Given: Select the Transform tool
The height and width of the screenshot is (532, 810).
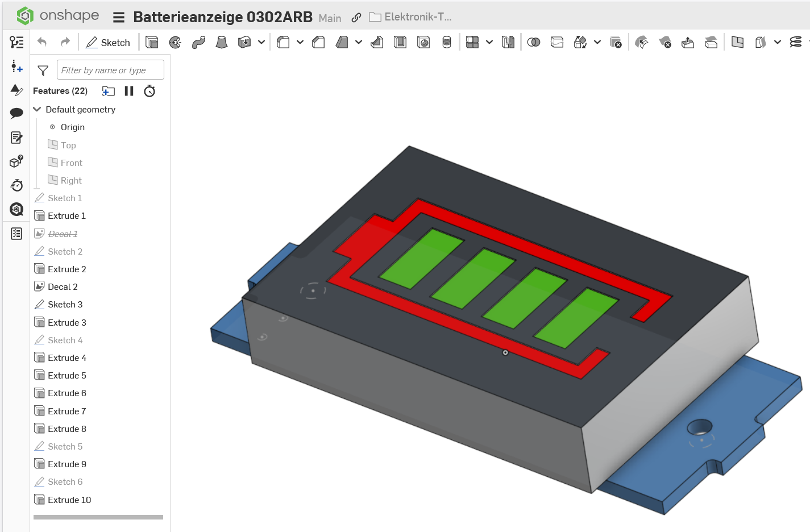Looking at the screenshot, I should click(x=580, y=42).
